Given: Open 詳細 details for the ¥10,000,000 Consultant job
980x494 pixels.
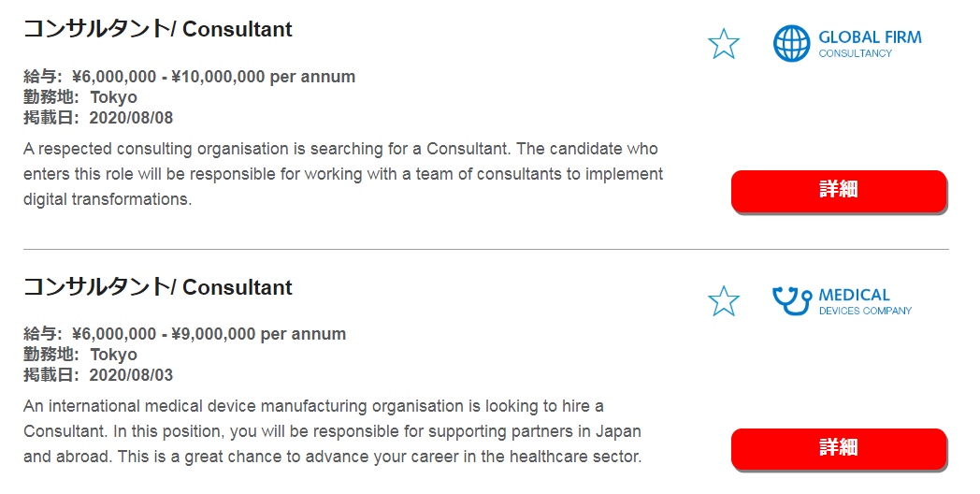Looking at the screenshot, I should (839, 190).
